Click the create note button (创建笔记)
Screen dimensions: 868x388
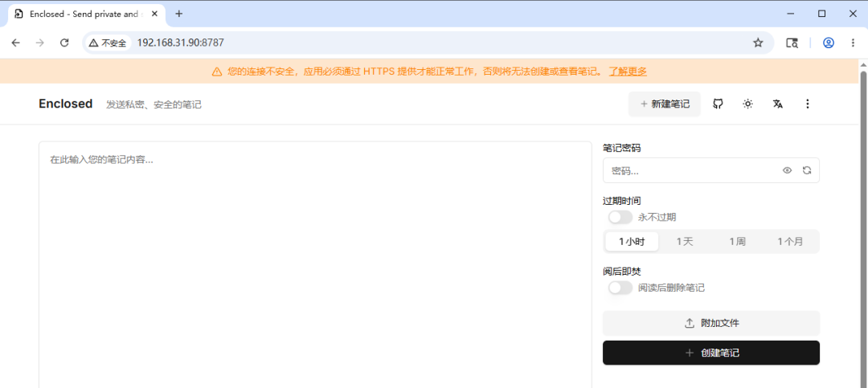pos(710,353)
